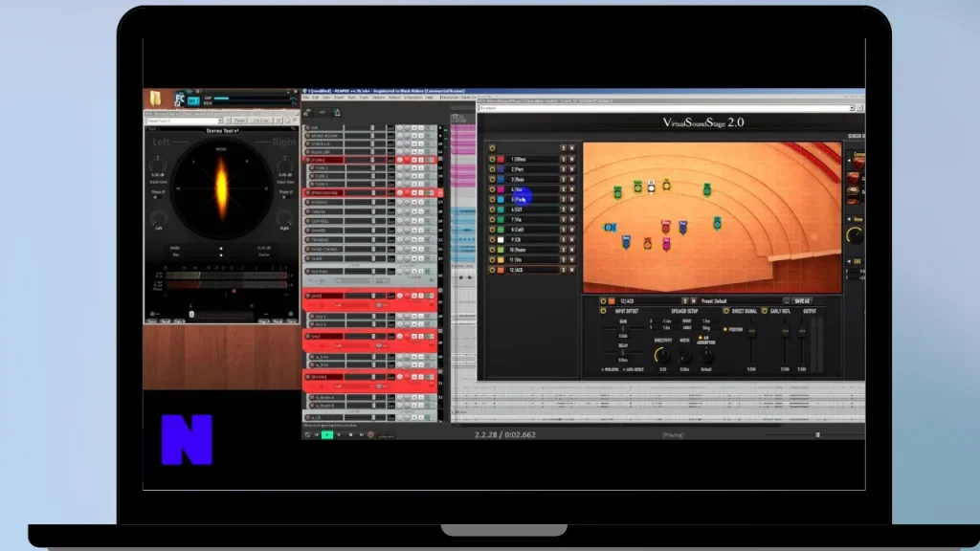980x551 pixels.
Task: Open the Stereo Tool preset dropdown
Action: point(219,121)
